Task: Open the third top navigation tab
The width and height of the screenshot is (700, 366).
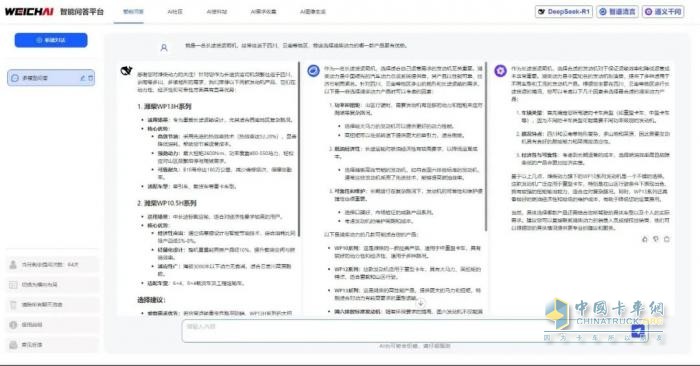Action: tap(217, 12)
